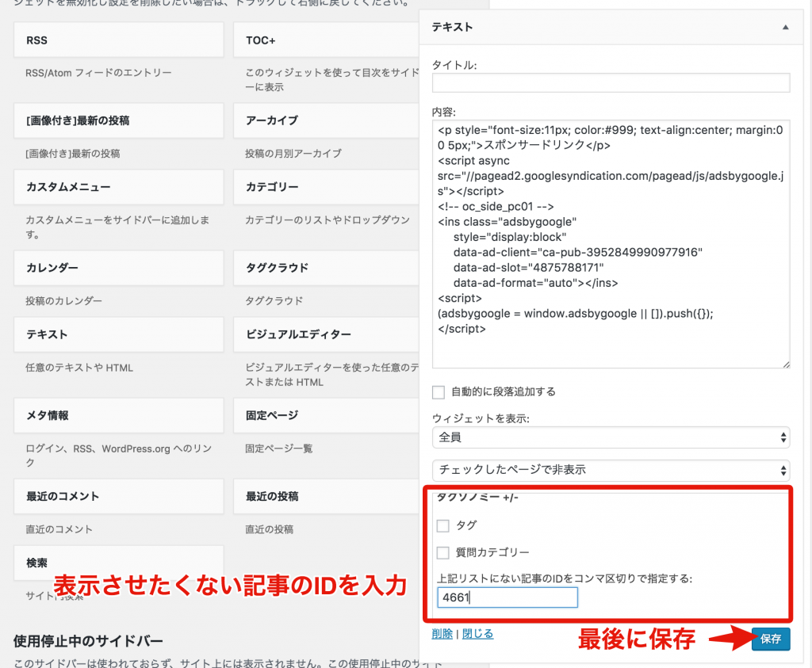Select the RSS widget
812x668 pixels.
pyautogui.click(x=119, y=40)
